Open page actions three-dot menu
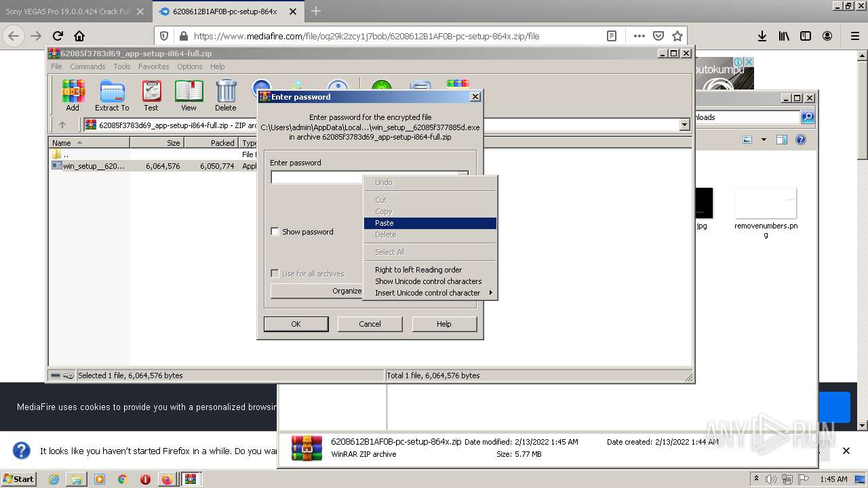The image size is (868, 488). [639, 36]
